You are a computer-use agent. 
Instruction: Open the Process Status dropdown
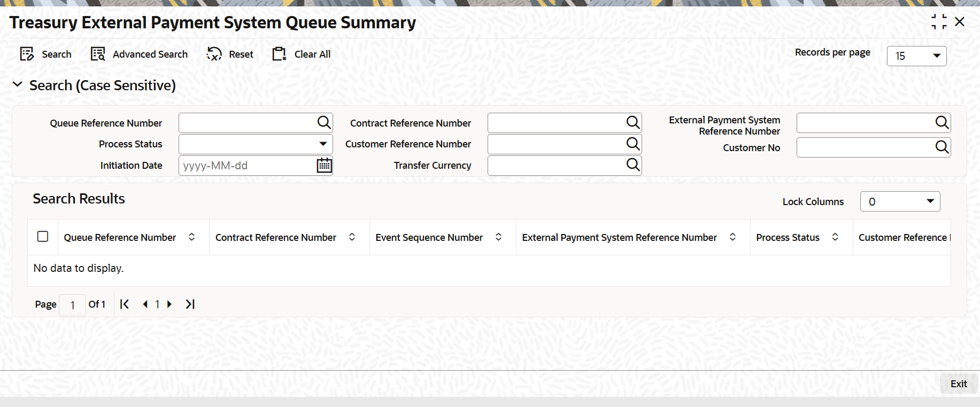[256, 144]
